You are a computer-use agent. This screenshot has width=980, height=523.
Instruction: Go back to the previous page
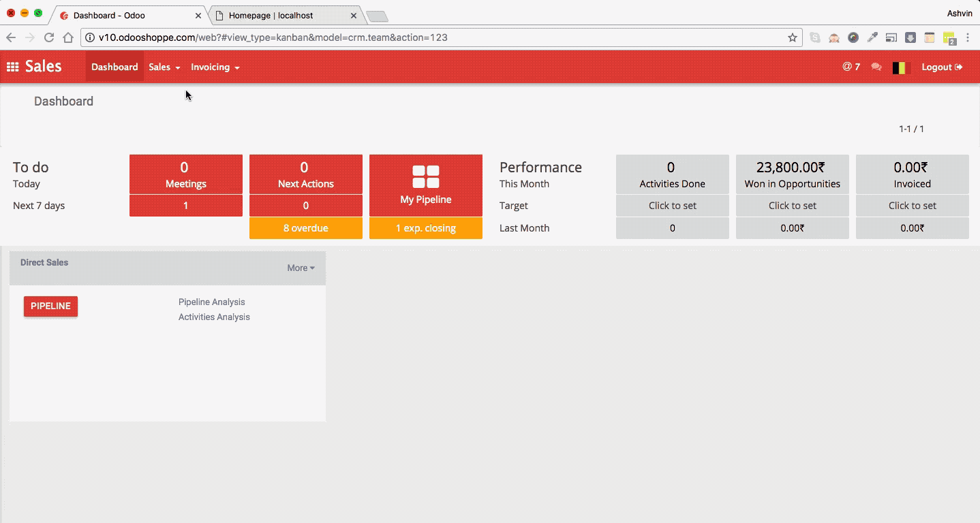click(x=11, y=37)
